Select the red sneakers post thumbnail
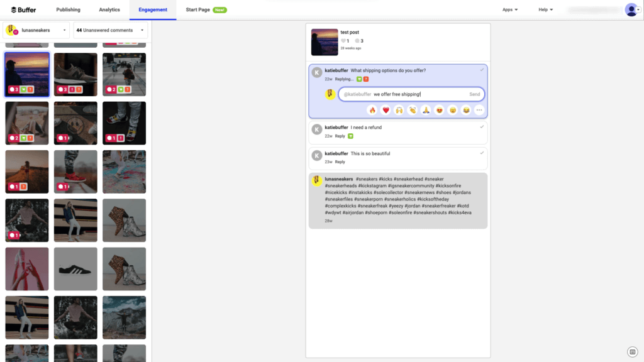644x362 pixels. 75,172
